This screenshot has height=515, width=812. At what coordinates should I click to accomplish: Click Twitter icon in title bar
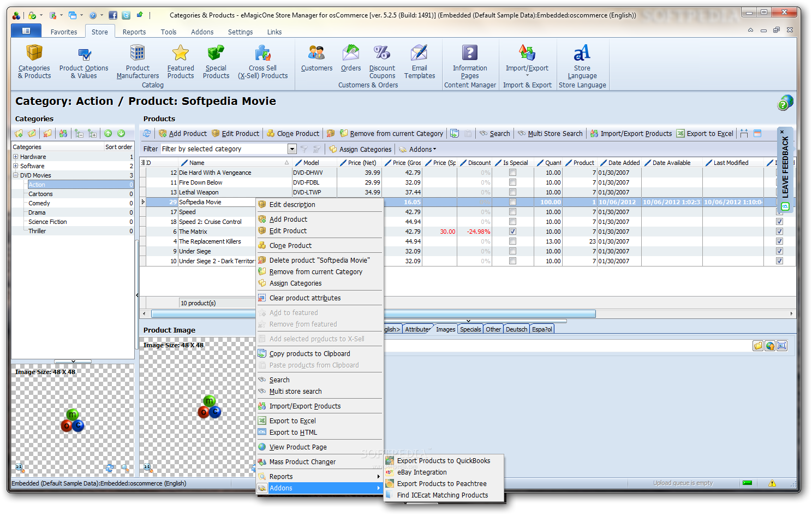pos(126,15)
